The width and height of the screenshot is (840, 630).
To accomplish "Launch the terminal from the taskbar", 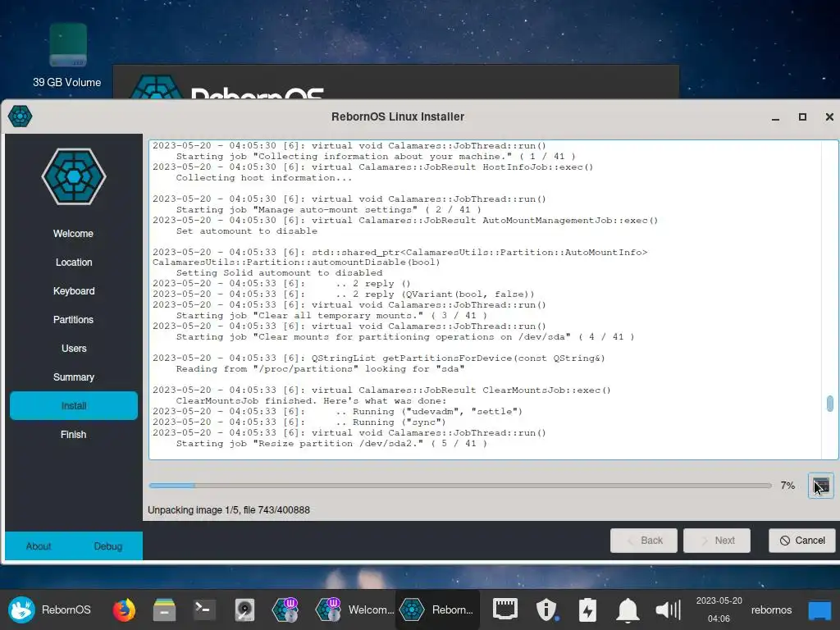I will [204, 609].
